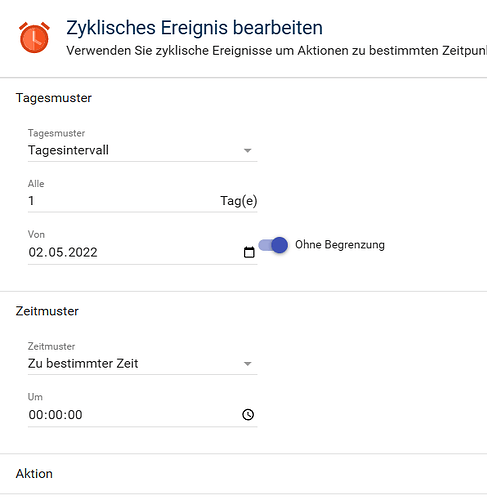Open the Tagesmuster dropdown
This screenshot has height=500, width=487.
point(142,150)
